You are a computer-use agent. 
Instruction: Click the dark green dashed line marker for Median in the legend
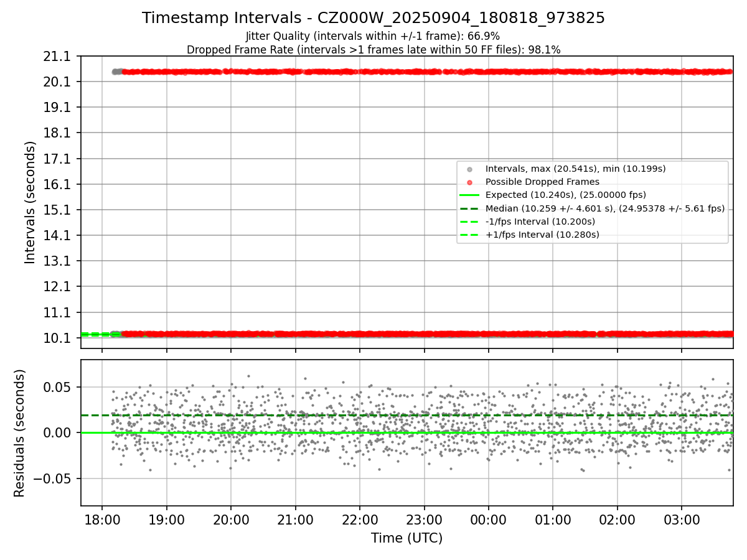coord(469,208)
